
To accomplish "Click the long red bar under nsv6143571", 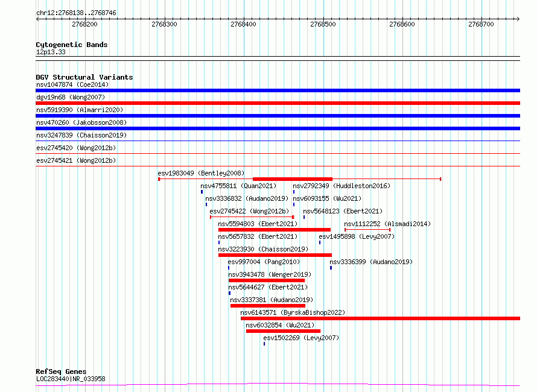I will [x=381, y=318].
